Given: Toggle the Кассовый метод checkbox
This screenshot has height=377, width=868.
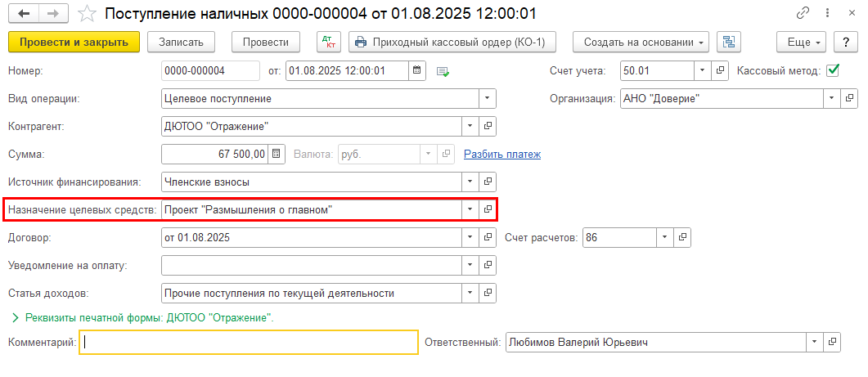Looking at the screenshot, I should pyautogui.click(x=834, y=70).
